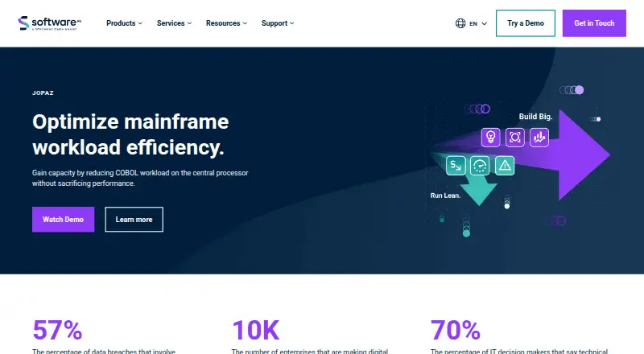Click the Watch Demo button
644x354 pixels.
pos(64,220)
